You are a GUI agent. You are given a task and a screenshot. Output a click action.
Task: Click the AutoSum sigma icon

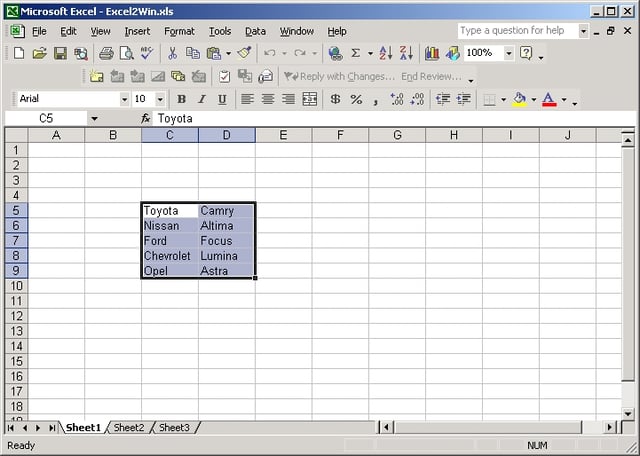(356, 53)
